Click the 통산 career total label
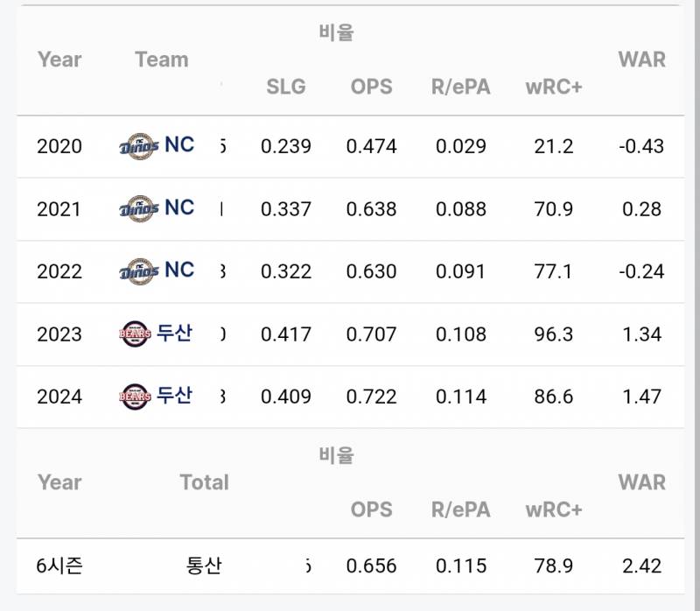 [204, 565]
